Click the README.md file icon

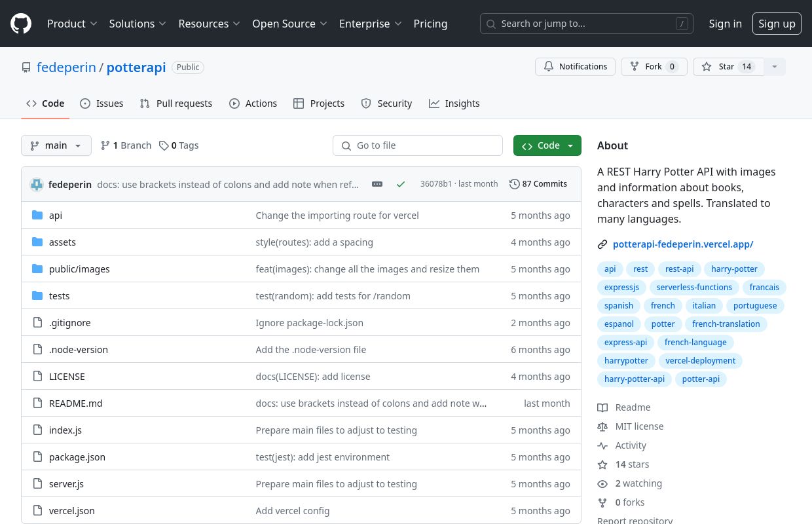pyautogui.click(x=37, y=403)
